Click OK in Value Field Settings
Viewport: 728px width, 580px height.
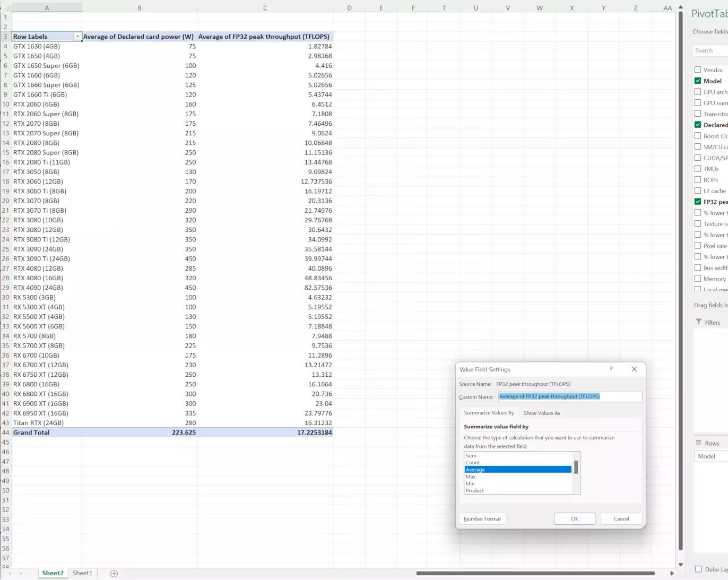point(574,519)
